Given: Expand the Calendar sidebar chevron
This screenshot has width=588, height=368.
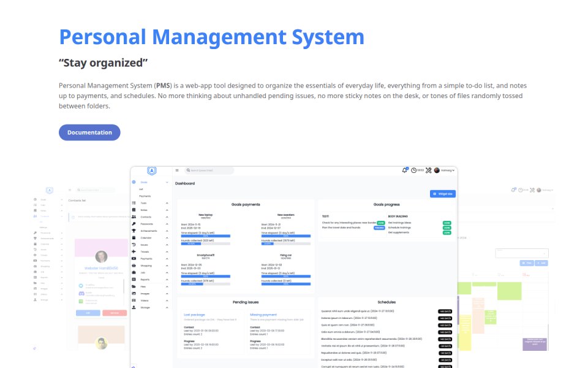Looking at the screenshot, I should [x=167, y=238].
